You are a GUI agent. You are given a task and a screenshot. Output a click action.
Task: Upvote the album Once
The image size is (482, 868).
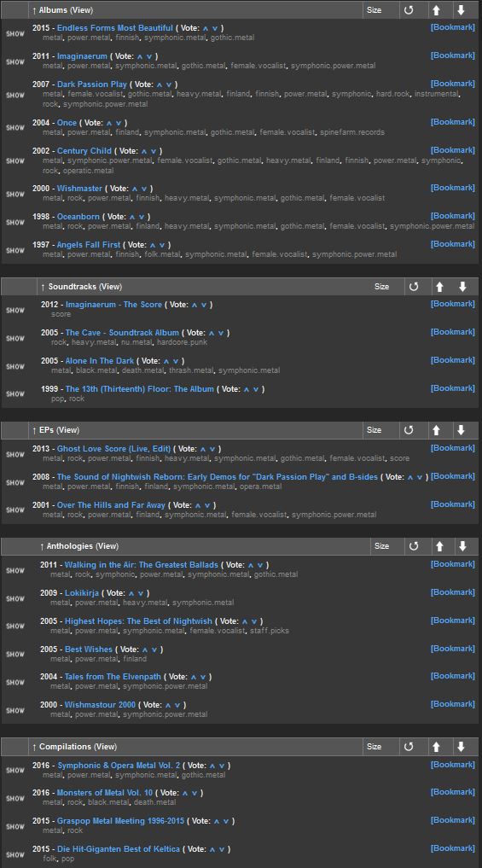(x=109, y=123)
